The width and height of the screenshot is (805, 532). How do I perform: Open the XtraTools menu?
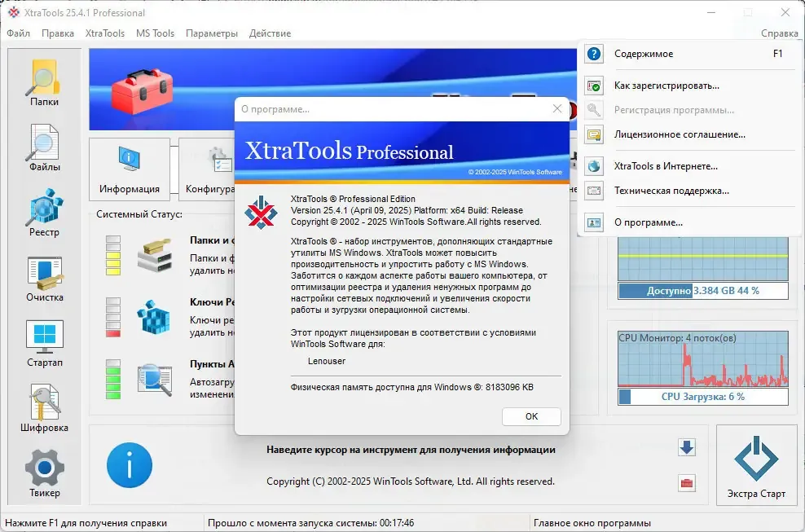point(105,33)
